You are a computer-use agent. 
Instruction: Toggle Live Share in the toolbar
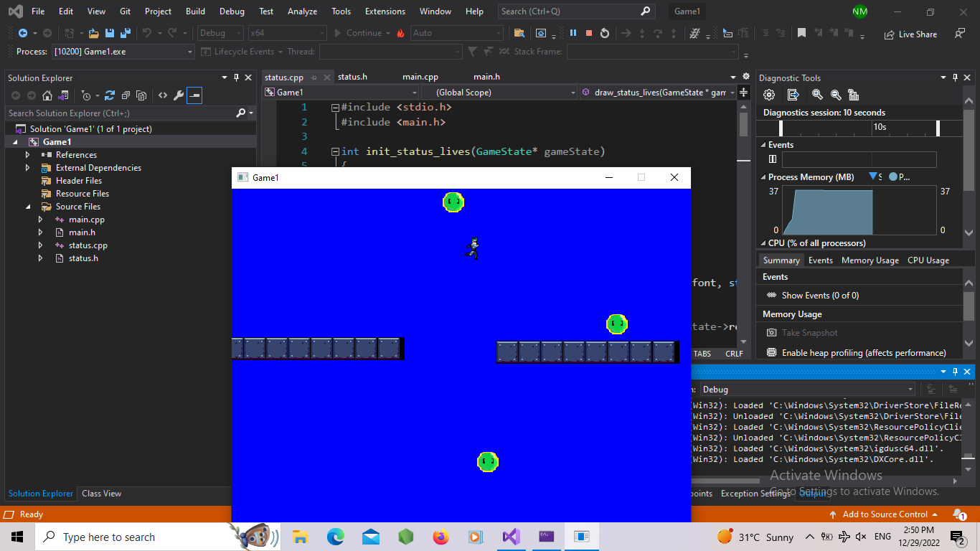[x=910, y=33]
